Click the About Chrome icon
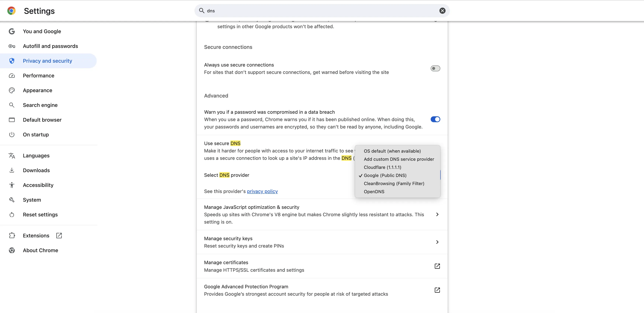This screenshot has width=644, height=313. [x=12, y=250]
